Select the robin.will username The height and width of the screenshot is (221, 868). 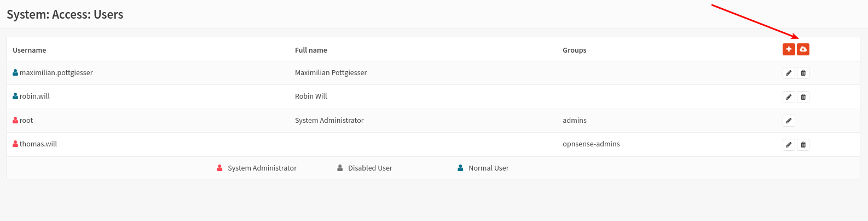click(x=34, y=96)
